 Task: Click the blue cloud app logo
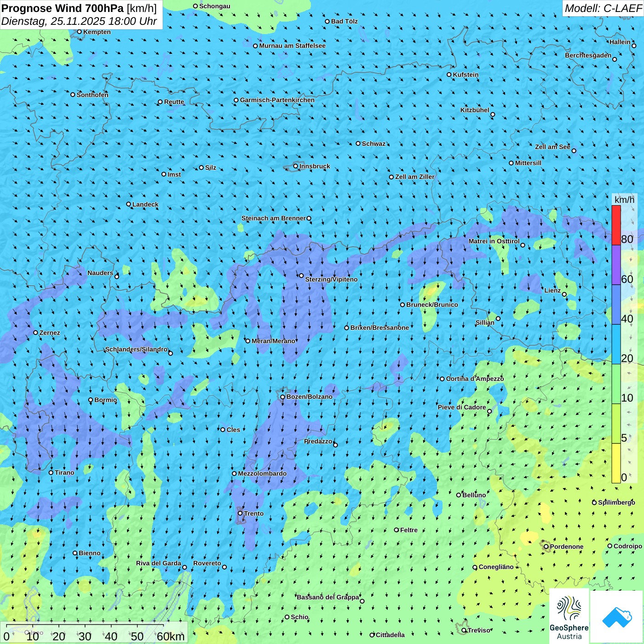pos(616,617)
